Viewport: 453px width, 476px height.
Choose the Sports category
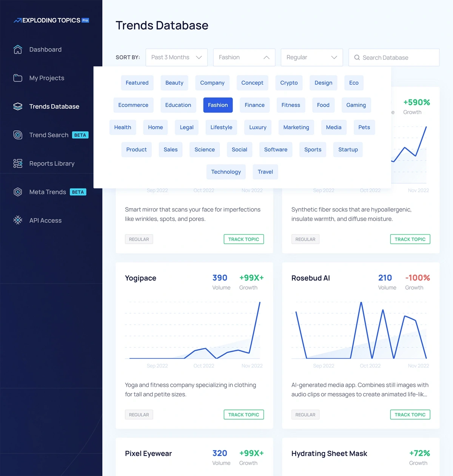pyautogui.click(x=313, y=150)
